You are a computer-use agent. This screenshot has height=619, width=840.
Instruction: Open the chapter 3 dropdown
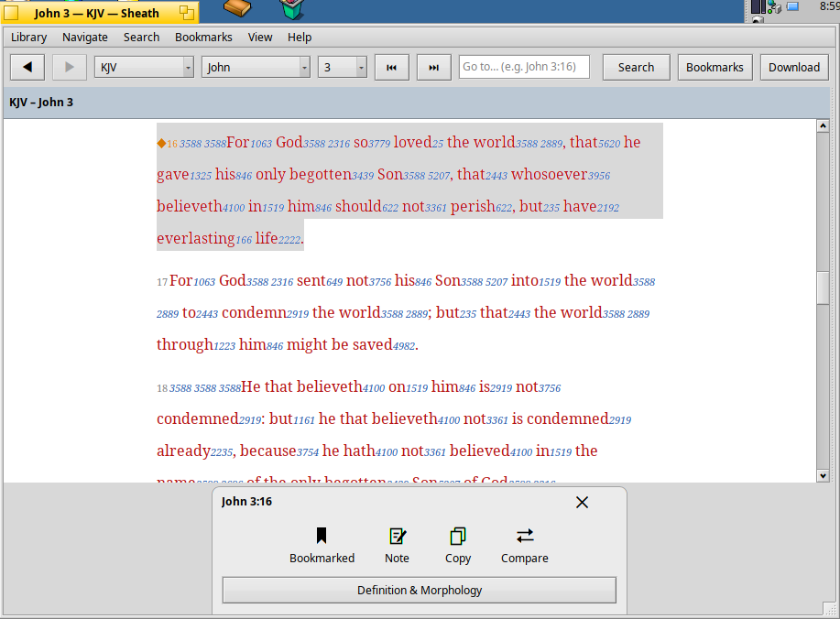point(343,68)
